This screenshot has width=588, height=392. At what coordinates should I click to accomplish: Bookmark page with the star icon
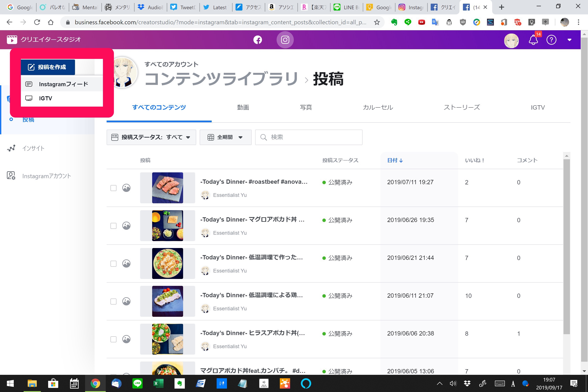click(x=377, y=22)
